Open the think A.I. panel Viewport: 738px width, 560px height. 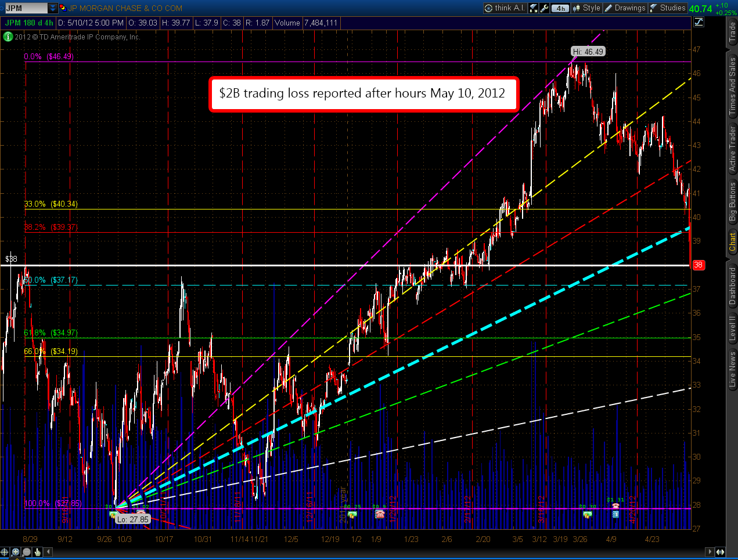pos(505,8)
